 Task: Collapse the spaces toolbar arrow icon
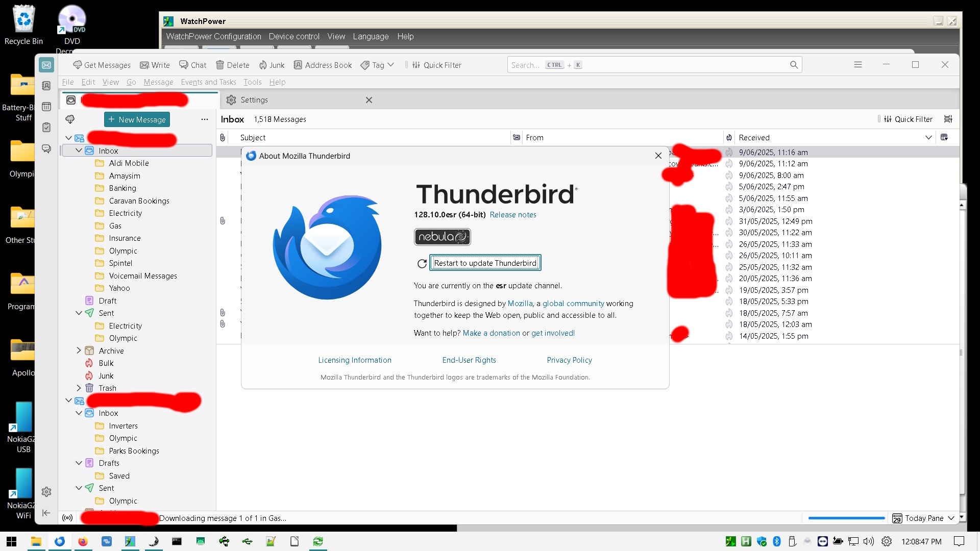click(x=46, y=513)
